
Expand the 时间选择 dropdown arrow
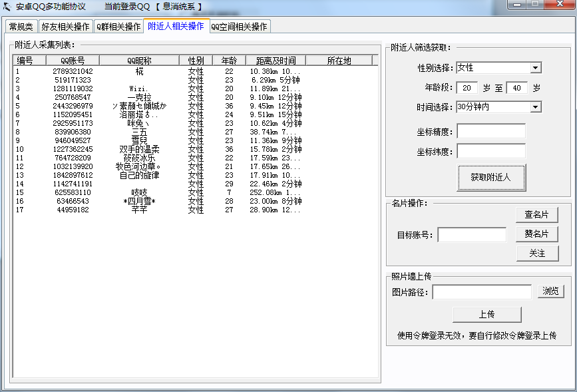[x=536, y=107]
